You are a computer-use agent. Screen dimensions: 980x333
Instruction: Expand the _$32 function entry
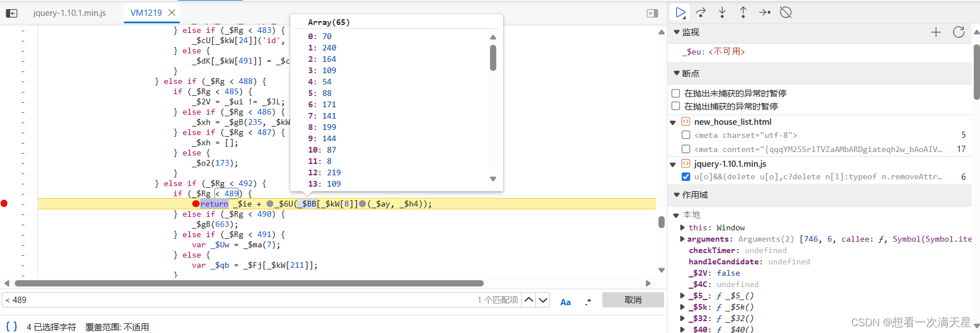pyautogui.click(x=682, y=318)
